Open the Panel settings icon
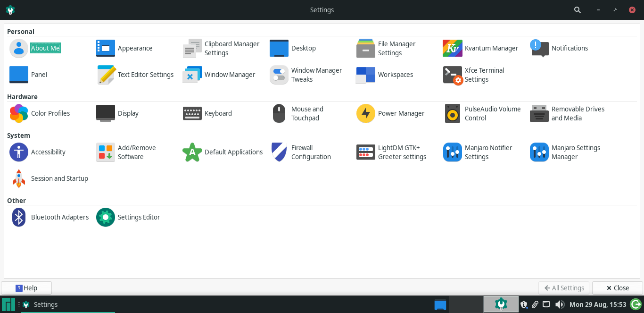The image size is (644, 313). coord(19,75)
